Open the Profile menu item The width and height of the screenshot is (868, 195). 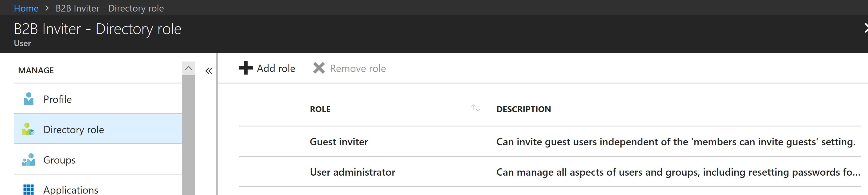pos(58,99)
